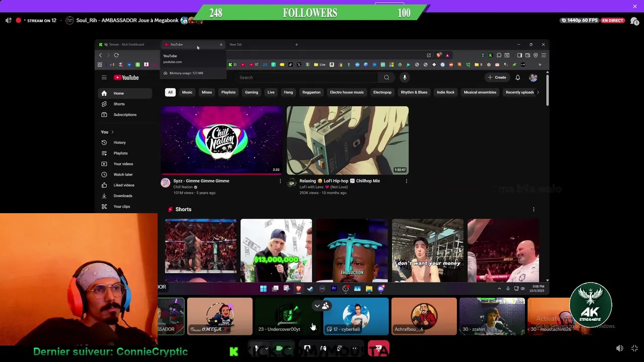Open Premiere Pro from the taskbar
The image size is (644, 362).
334,289
